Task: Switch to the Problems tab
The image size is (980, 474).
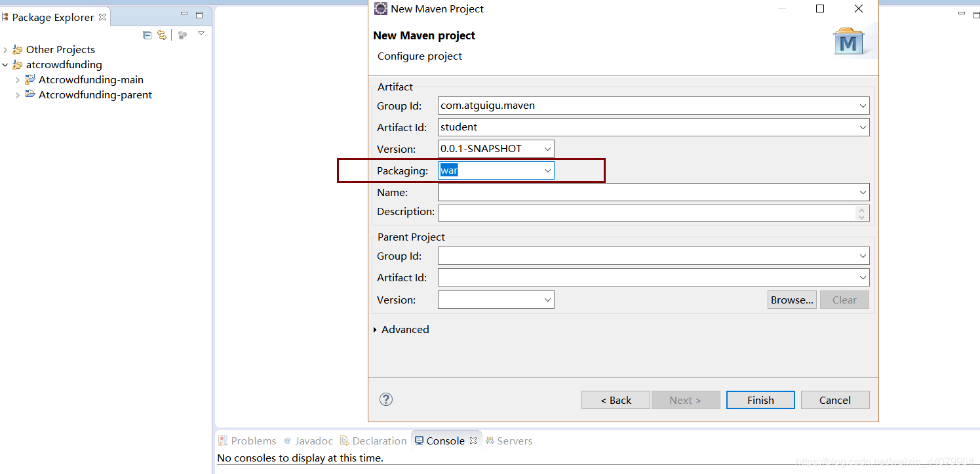Action: point(247,441)
